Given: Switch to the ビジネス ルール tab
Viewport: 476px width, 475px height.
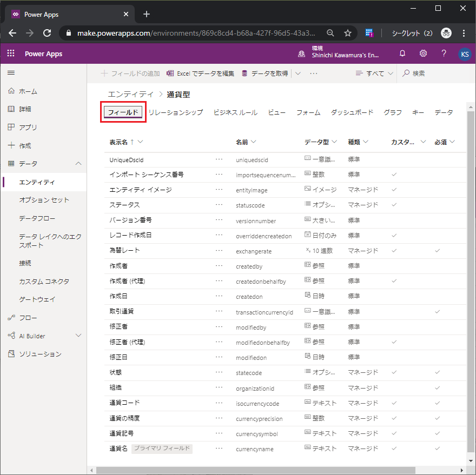Looking at the screenshot, I should coord(236,112).
